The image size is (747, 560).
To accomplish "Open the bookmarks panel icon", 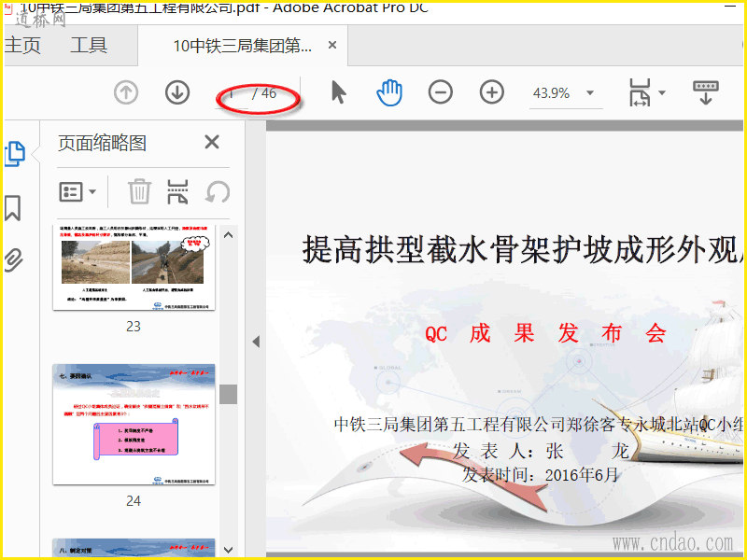I will (x=13, y=208).
